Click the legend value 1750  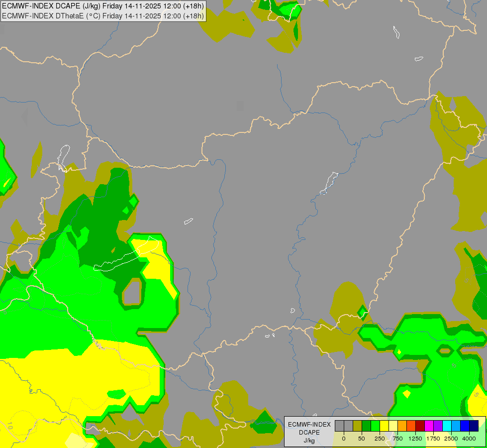(433, 439)
